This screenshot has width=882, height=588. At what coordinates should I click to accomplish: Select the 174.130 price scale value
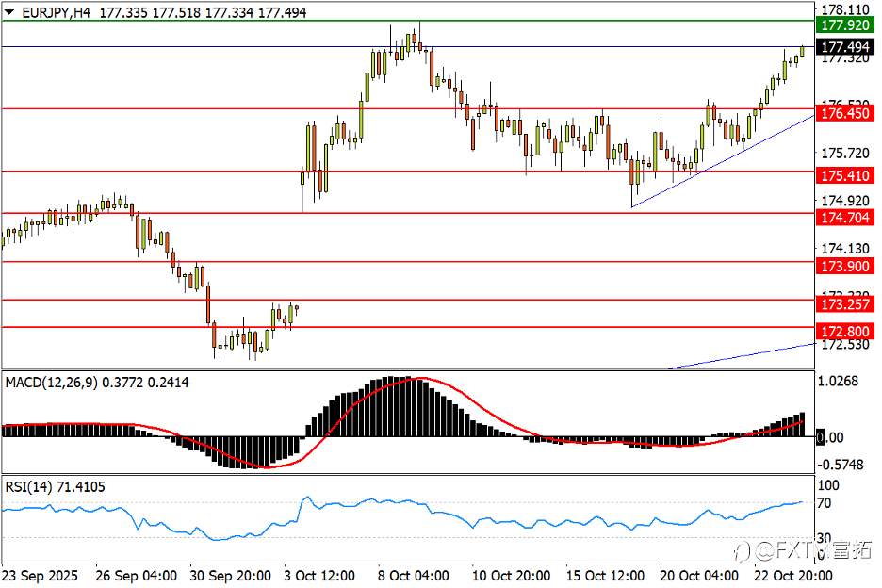845,248
